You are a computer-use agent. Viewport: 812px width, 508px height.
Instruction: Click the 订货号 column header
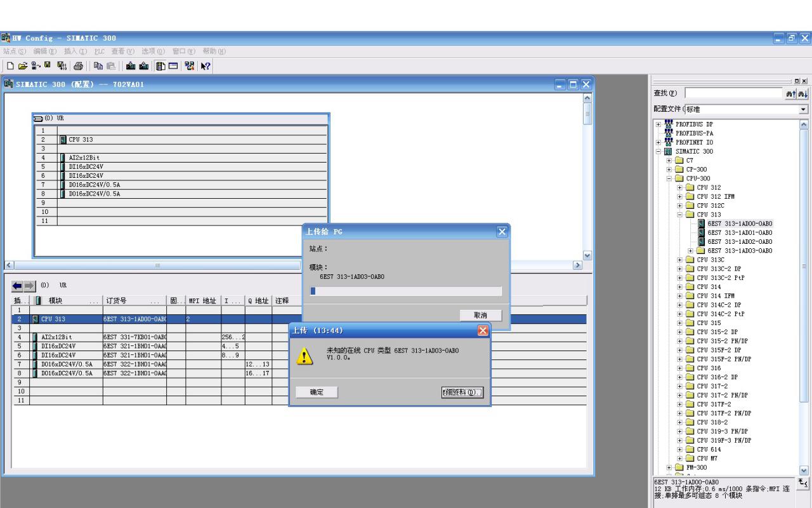click(x=134, y=300)
